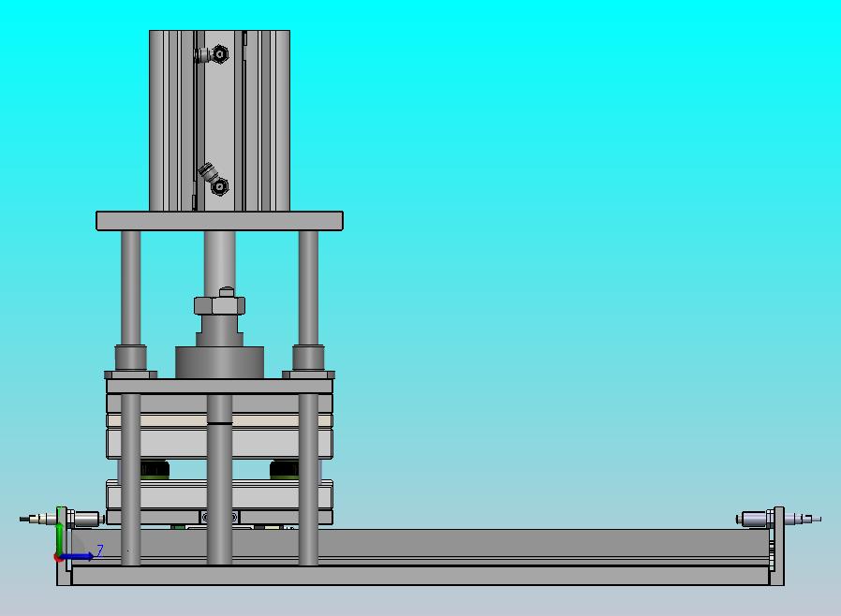Select the upper right guide column
Viewport: 841px width, 616px height.
(308, 288)
